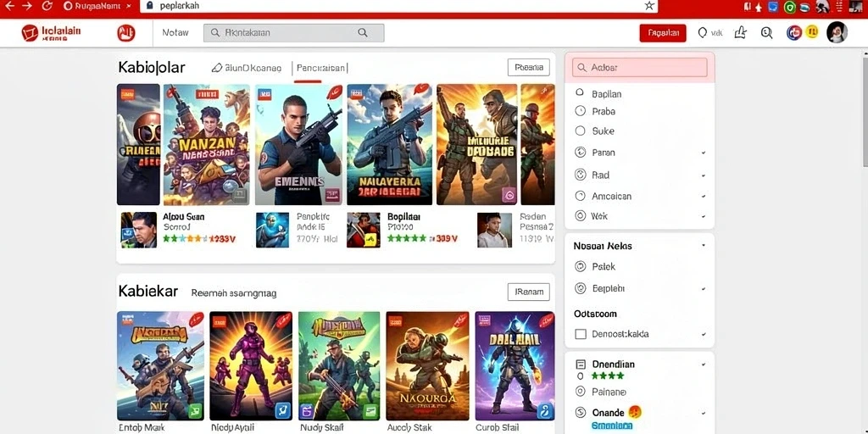Click the red leaf badge on EMENNS poster
The width and height of the screenshot is (868, 434).
coord(334,92)
